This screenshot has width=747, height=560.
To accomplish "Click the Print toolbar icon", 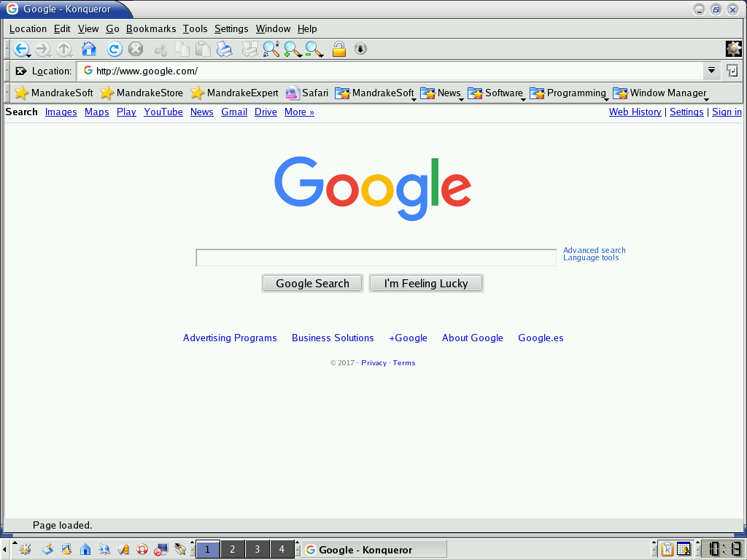I will [224, 50].
